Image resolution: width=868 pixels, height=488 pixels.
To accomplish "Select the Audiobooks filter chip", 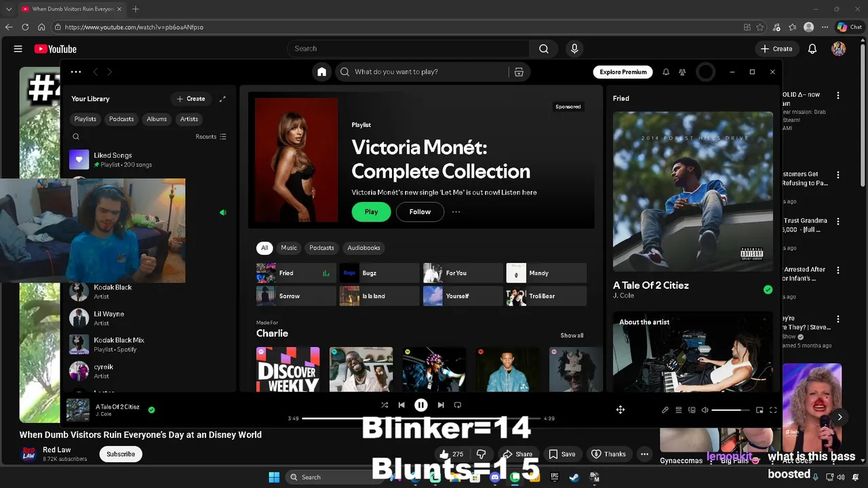I will (363, 248).
